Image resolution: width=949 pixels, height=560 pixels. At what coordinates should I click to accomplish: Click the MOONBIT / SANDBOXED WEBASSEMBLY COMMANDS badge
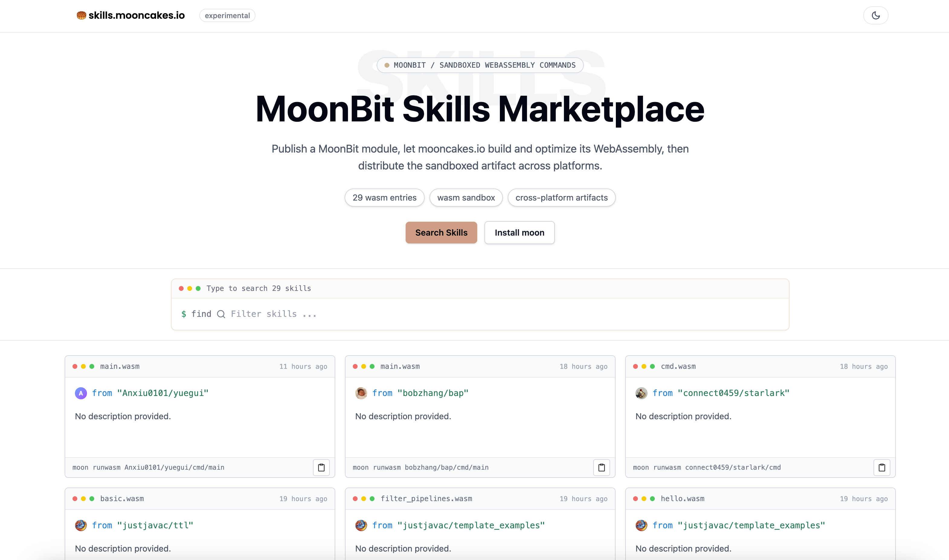(480, 65)
